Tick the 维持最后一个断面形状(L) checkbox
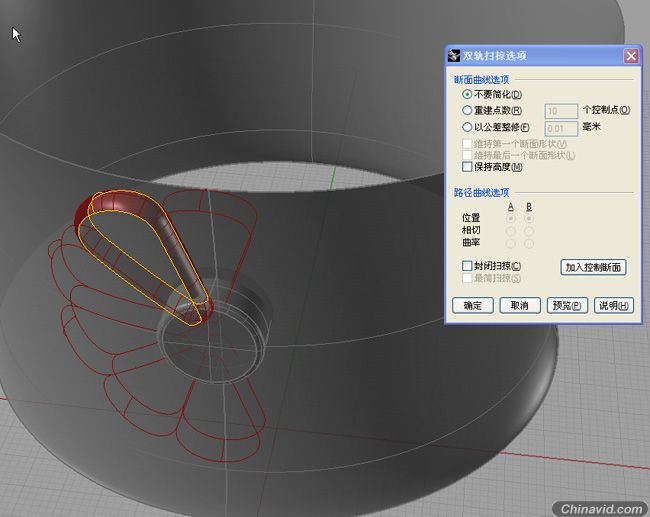The height and width of the screenshot is (517, 650). click(467, 155)
